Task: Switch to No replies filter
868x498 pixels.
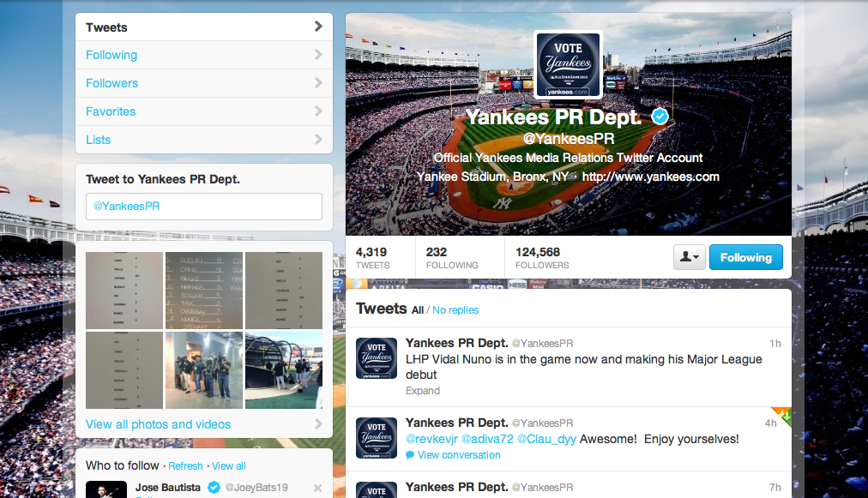Action: point(455,310)
